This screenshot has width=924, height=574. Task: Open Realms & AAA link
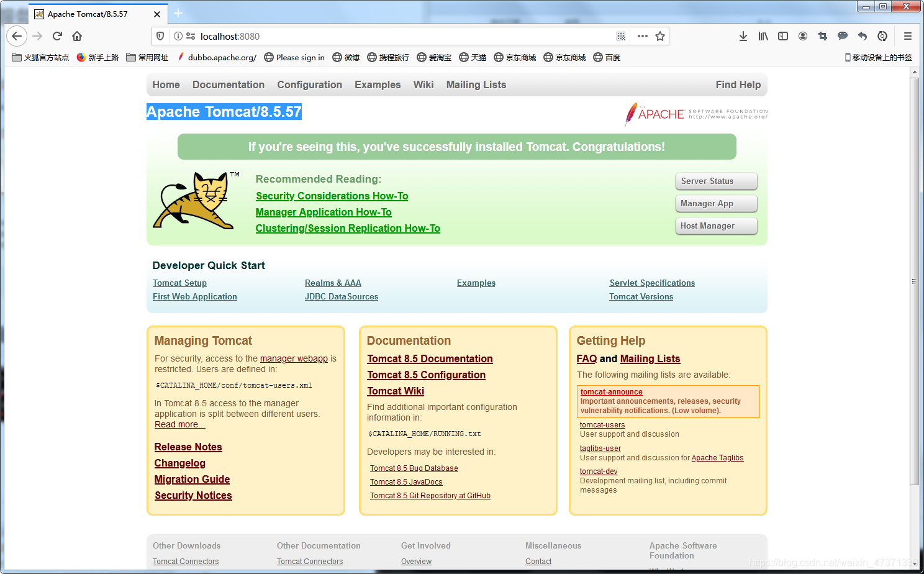coord(333,283)
